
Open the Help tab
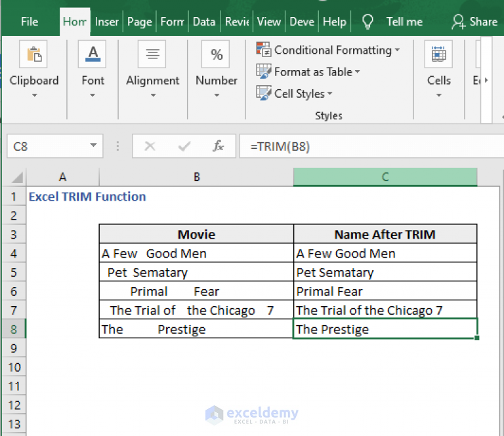coord(335,22)
